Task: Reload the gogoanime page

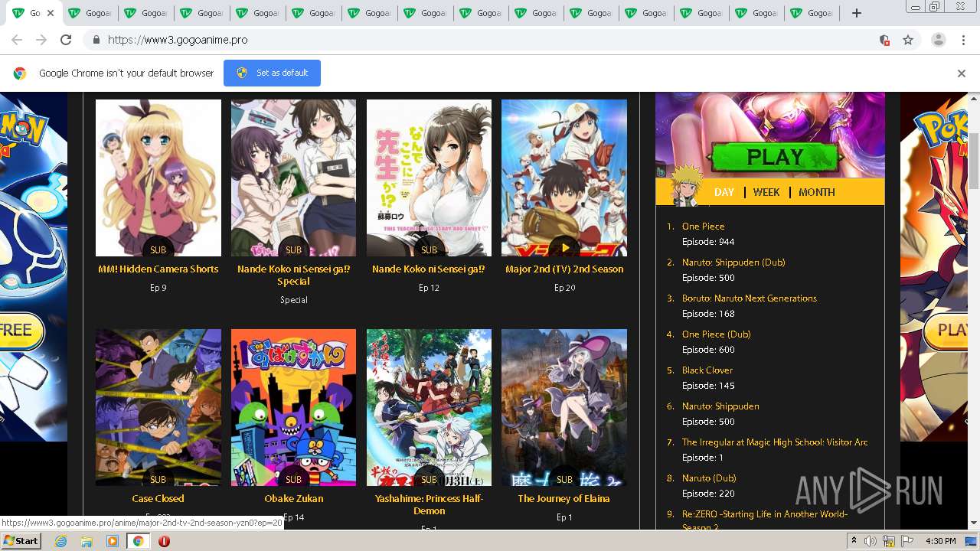Action: point(66,40)
